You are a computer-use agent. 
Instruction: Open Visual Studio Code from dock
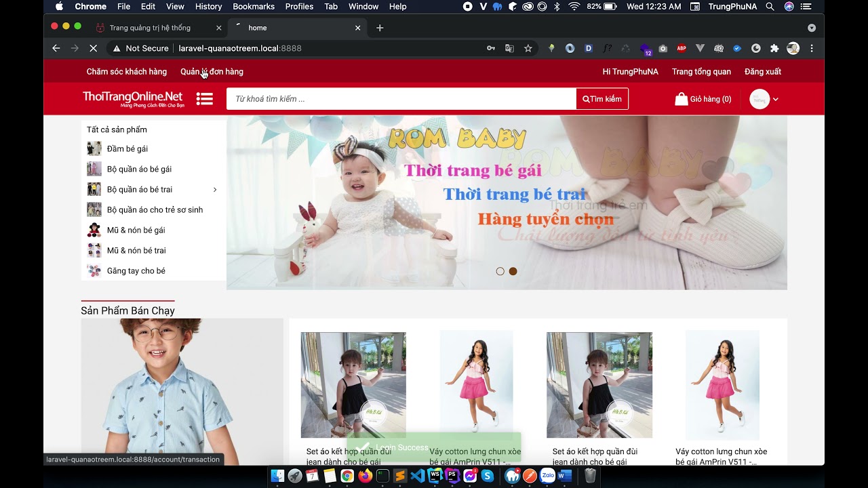pos(417,476)
